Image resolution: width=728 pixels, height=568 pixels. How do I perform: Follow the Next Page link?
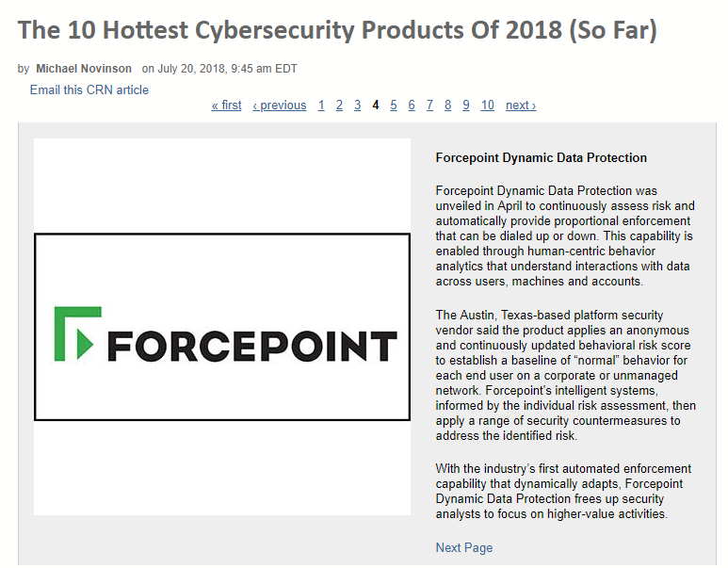(x=463, y=547)
